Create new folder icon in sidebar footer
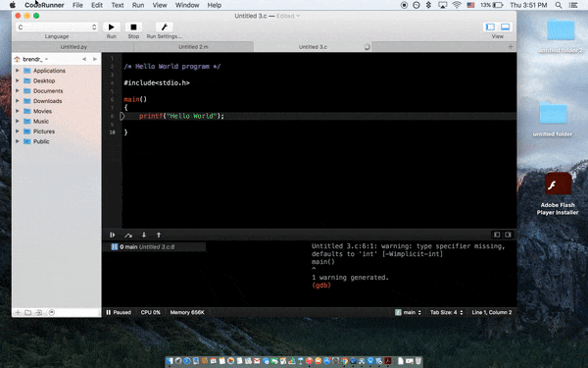The height and width of the screenshot is (368, 588). click(27, 312)
